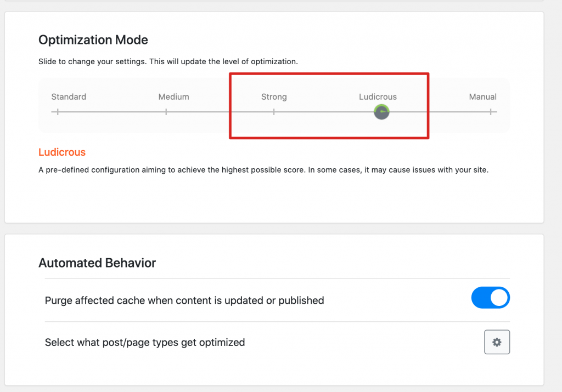Choose the Medium optimization mode label
This screenshot has width=562, height=392.
(173, 96)
